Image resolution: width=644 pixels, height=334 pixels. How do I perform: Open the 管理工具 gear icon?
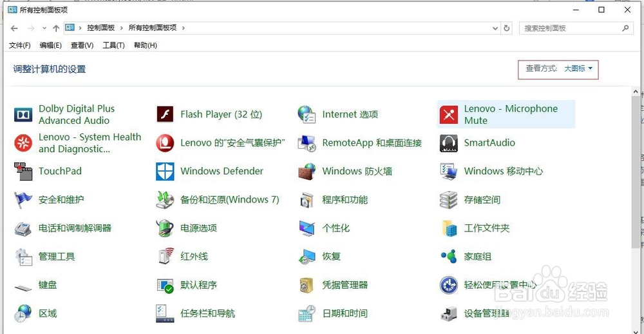point(23,257)
